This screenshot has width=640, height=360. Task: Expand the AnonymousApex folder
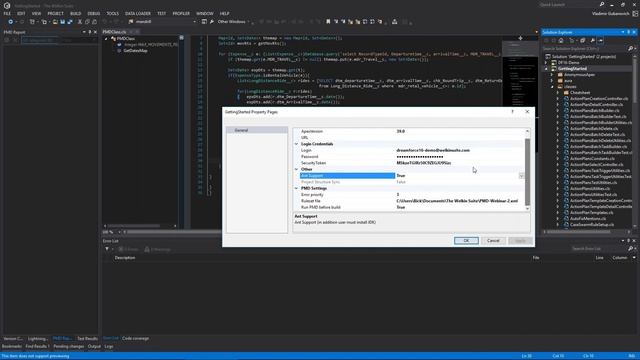(552, 75)
